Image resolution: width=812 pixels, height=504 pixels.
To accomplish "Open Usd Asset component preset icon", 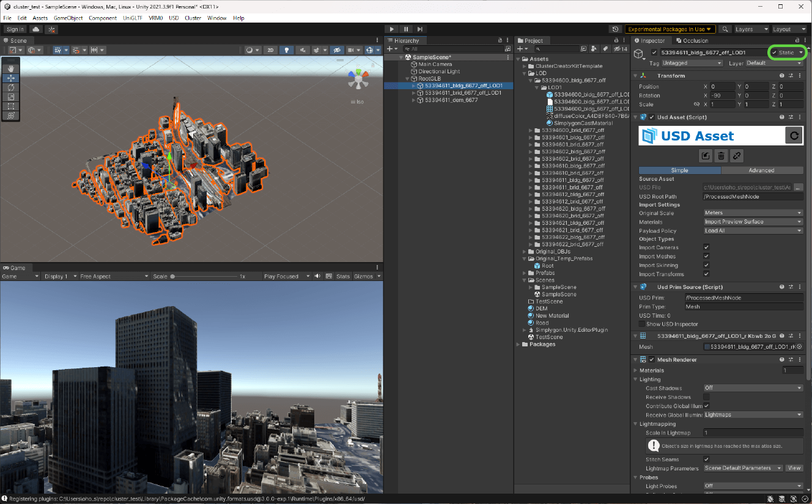I will pos(791,117).
